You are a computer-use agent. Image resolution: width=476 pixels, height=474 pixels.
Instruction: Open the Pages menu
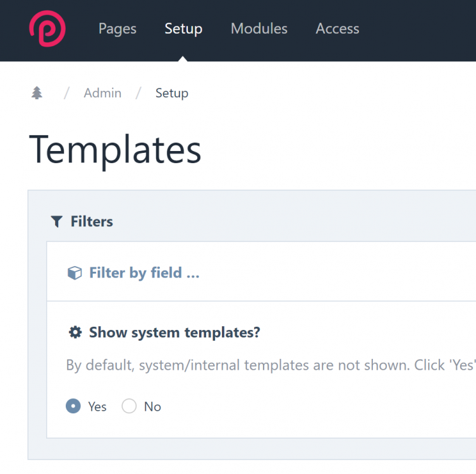(x=117, y=29)
